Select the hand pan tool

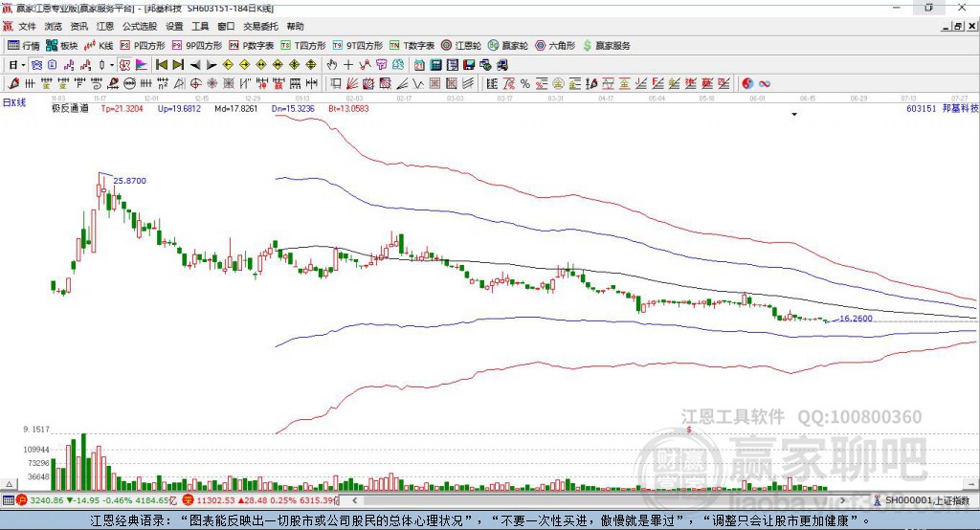click(331, 65)
